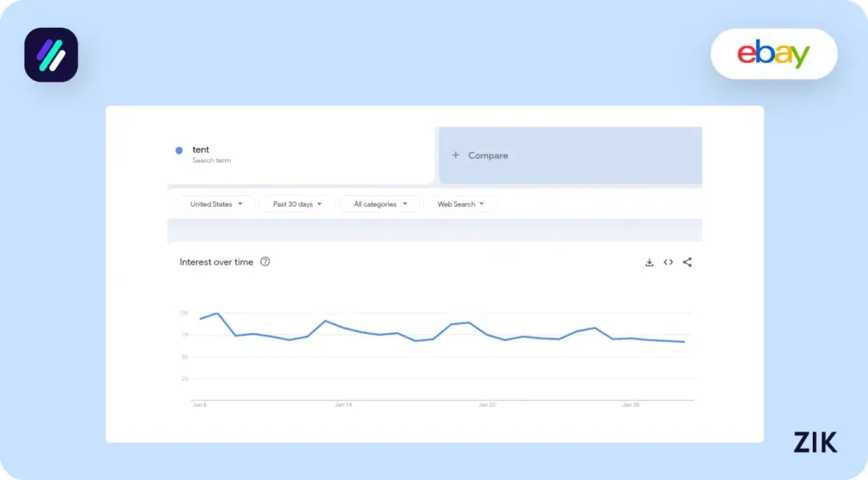Viewport: 868px width, 480px height.
Task: Click the ZIK wordmark in the corner
Action: [x=815, y=442]
